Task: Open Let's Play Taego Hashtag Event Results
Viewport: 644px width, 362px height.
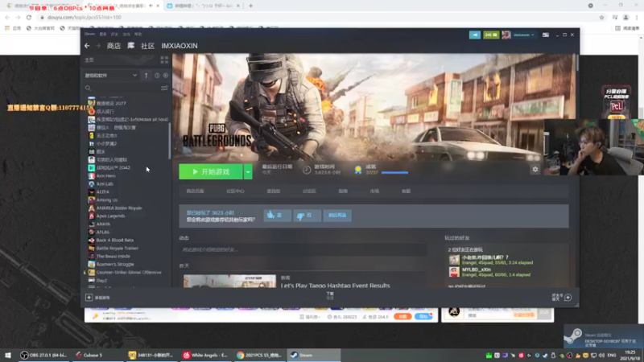Action: [x=335, y=286]
